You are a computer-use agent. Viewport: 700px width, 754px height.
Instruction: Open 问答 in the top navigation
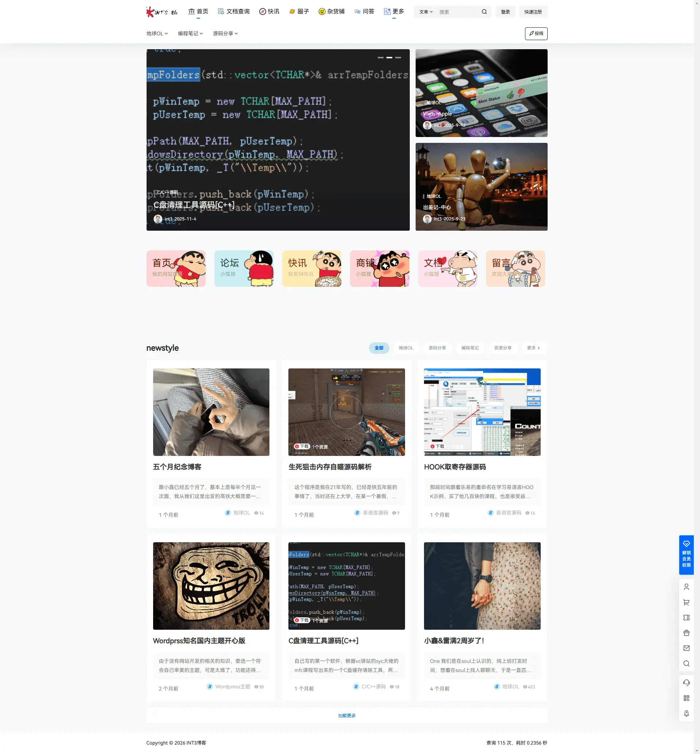click(364, 11)
